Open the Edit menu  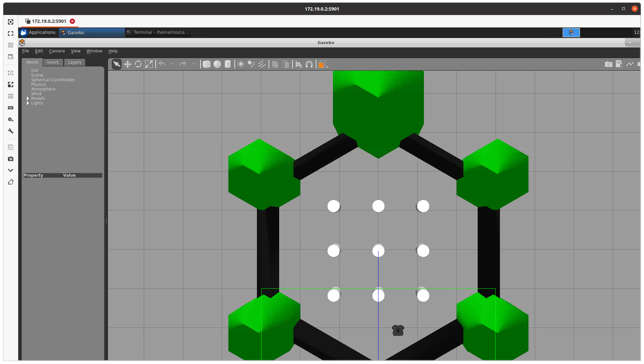point(39,51)
